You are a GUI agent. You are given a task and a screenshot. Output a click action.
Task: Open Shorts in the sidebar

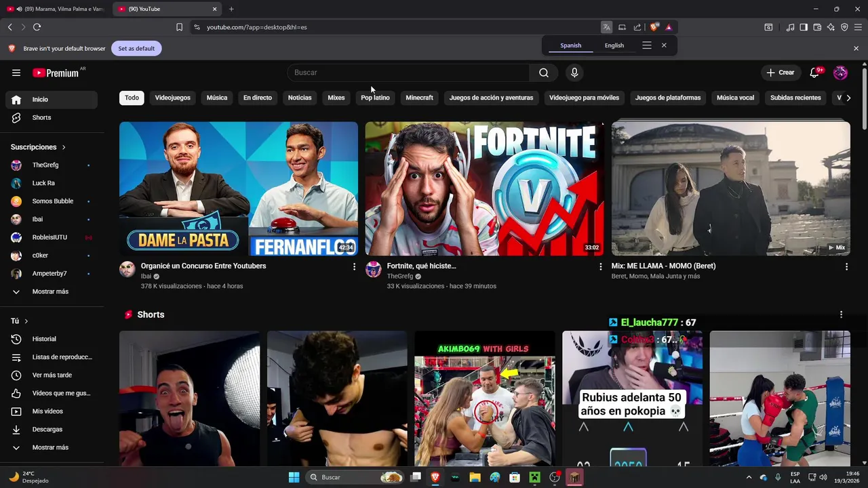tap(52, 117)
